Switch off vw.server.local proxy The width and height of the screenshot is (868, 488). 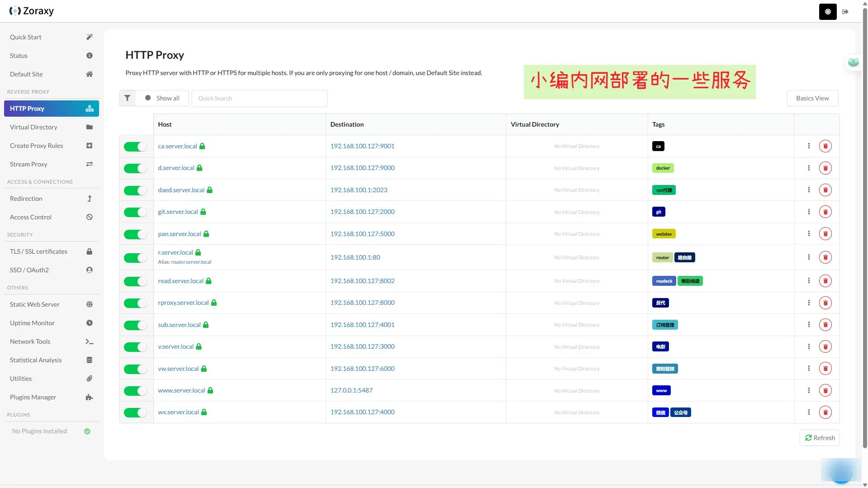(x=135, y=369)
